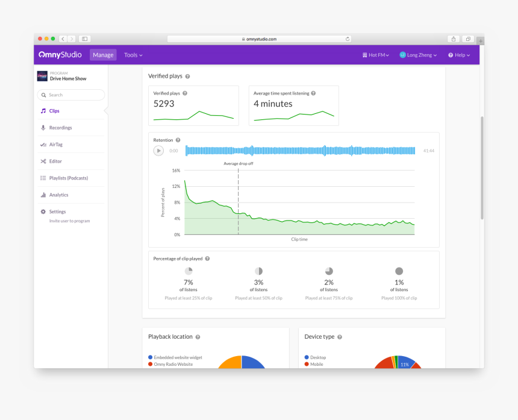Click the help icon beside Retention

[x=178, y=140]
